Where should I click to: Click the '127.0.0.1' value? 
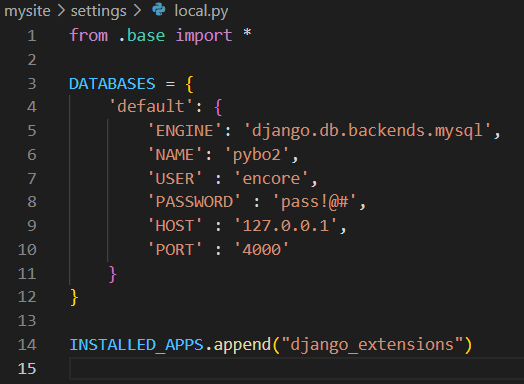point(286,226)
